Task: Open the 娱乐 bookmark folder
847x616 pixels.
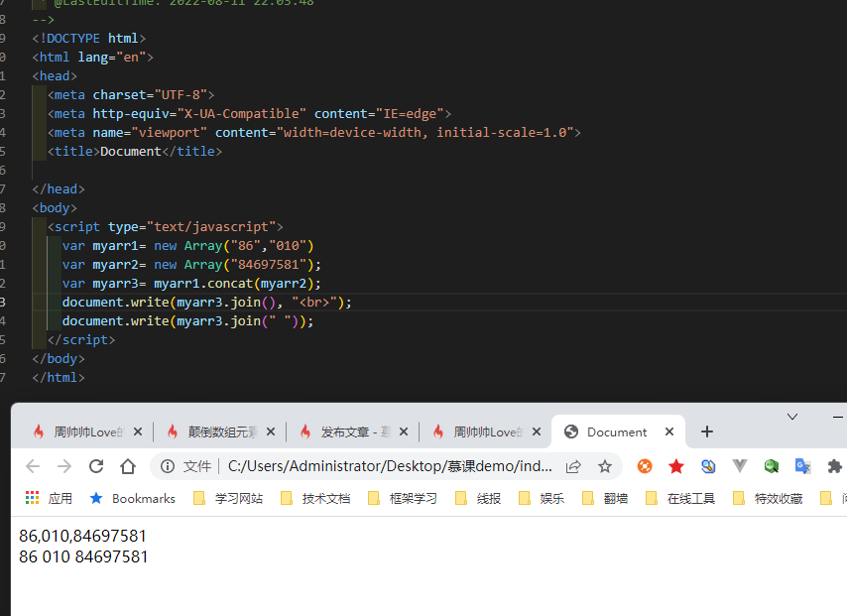Action: point(542,498)
